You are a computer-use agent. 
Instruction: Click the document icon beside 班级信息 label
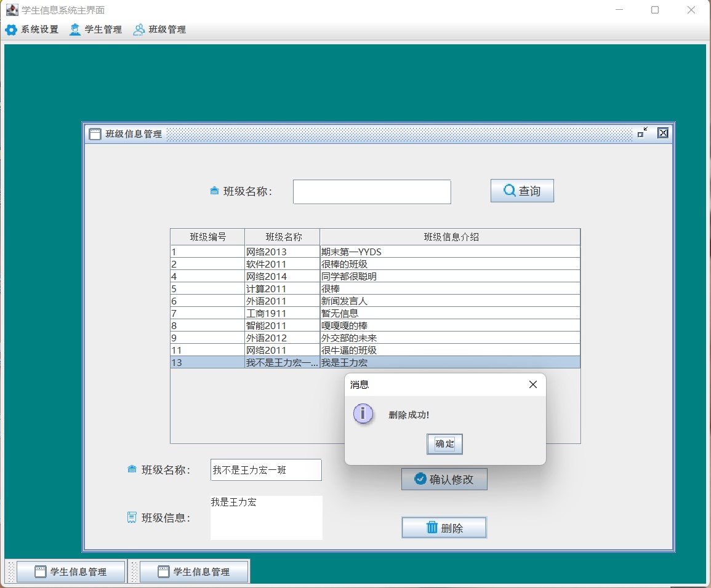pyautogui.click(x=132, y=517)
